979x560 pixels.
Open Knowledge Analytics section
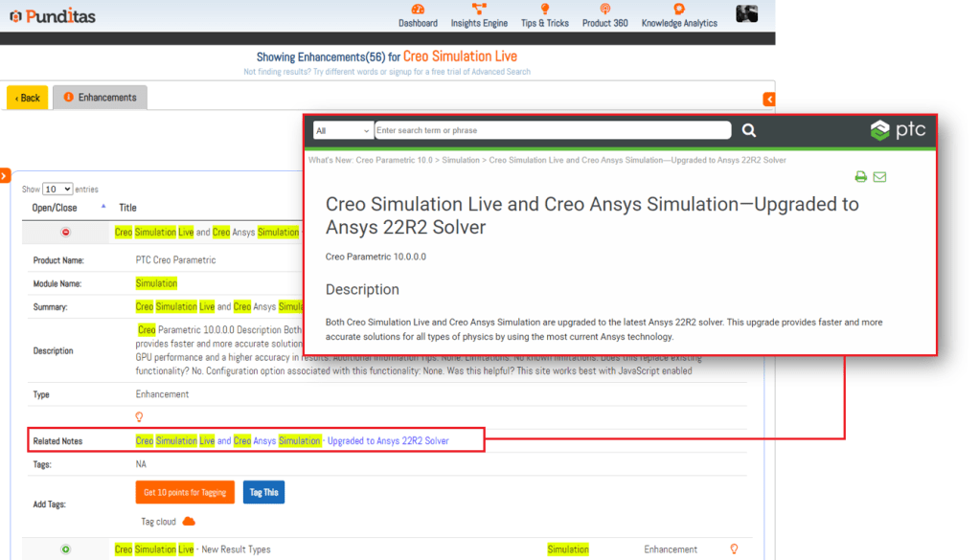tap(678, 15)
